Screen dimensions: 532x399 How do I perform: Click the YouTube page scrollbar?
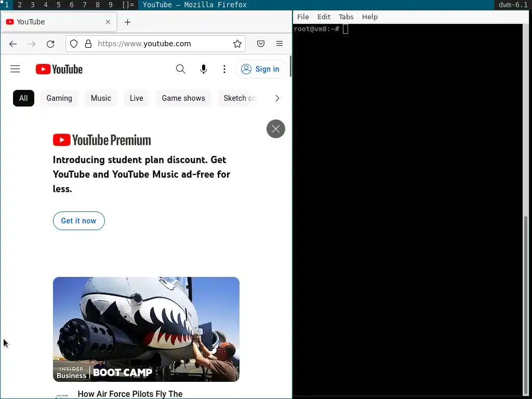tap(290, 66)
